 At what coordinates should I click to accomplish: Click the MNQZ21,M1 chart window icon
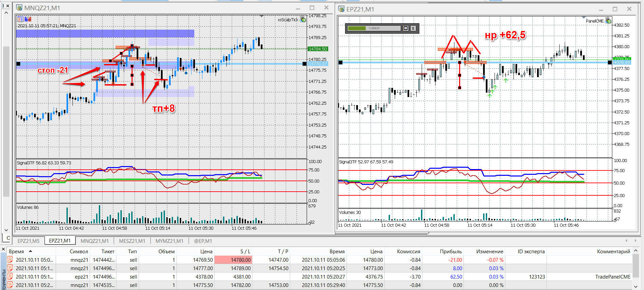[x=19, y=8]
